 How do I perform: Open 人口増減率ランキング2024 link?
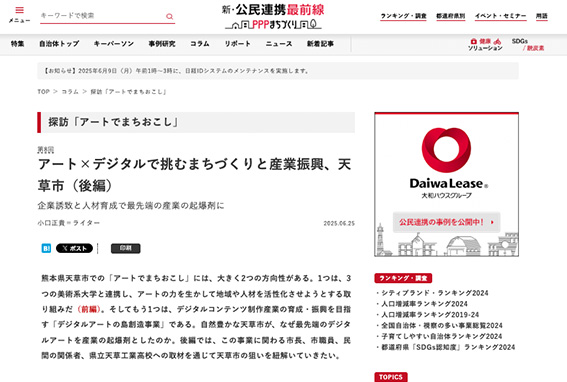425,304
